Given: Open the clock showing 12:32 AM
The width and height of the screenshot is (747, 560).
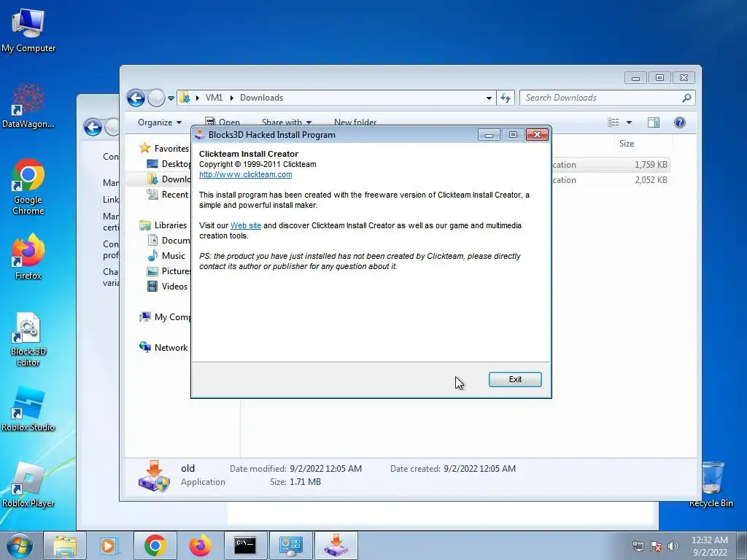Looking at the screenshot, I should (709, 546).
